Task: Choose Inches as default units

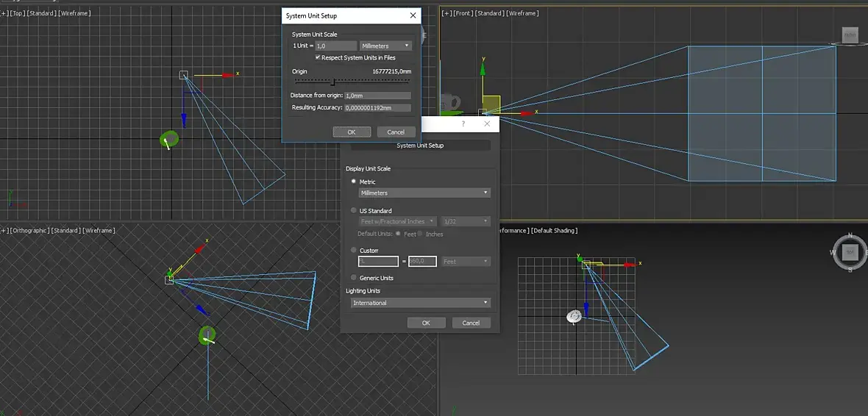Action: [x=421, y=234]
